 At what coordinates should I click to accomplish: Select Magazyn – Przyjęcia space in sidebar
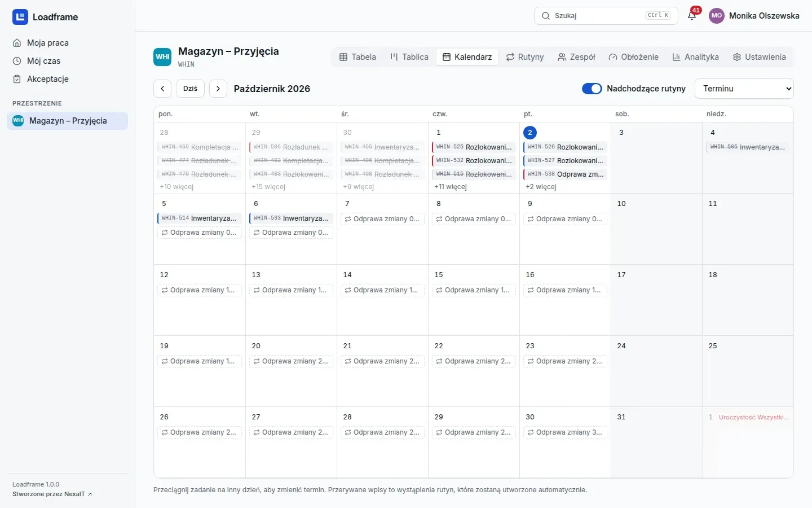click(x=67, y=121)
